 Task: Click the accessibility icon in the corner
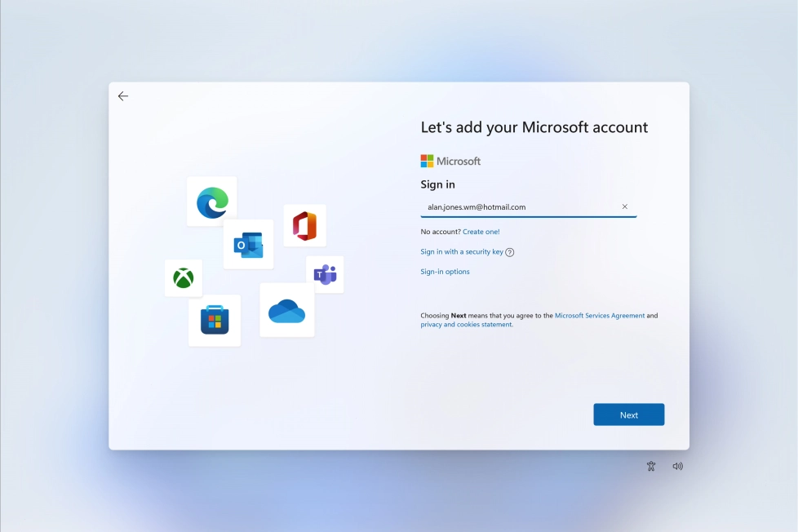(650, 465)
